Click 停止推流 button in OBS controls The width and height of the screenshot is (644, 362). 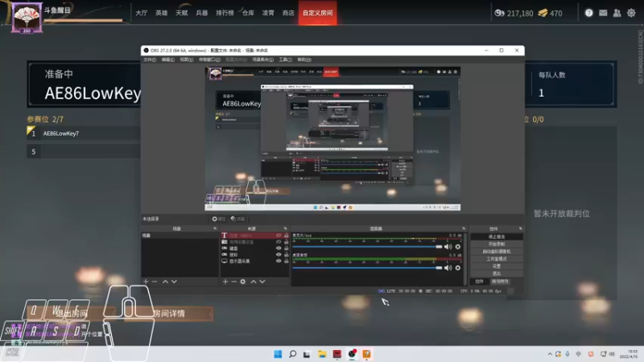[497, 237]
